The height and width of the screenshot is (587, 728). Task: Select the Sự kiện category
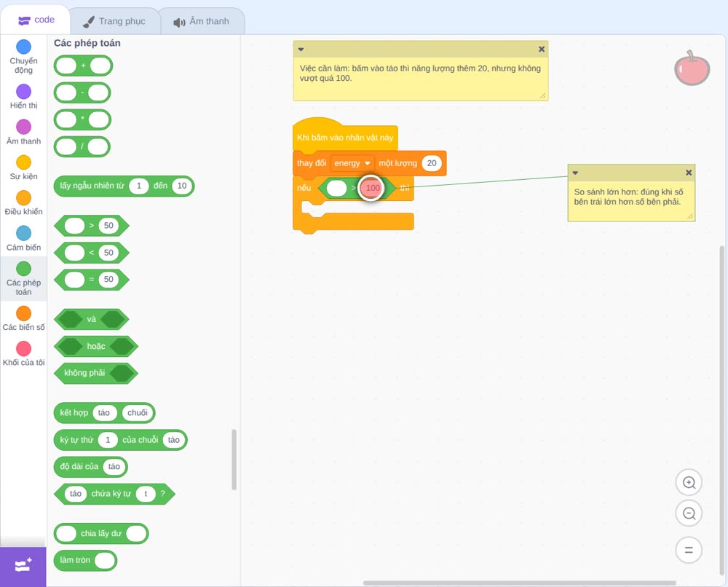(x=24, y=168)
